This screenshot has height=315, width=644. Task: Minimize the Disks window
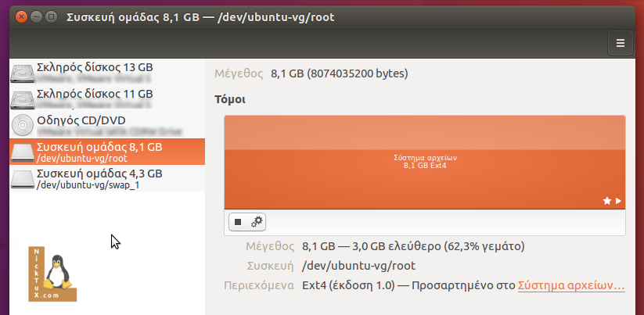click(x=36, y=16)
